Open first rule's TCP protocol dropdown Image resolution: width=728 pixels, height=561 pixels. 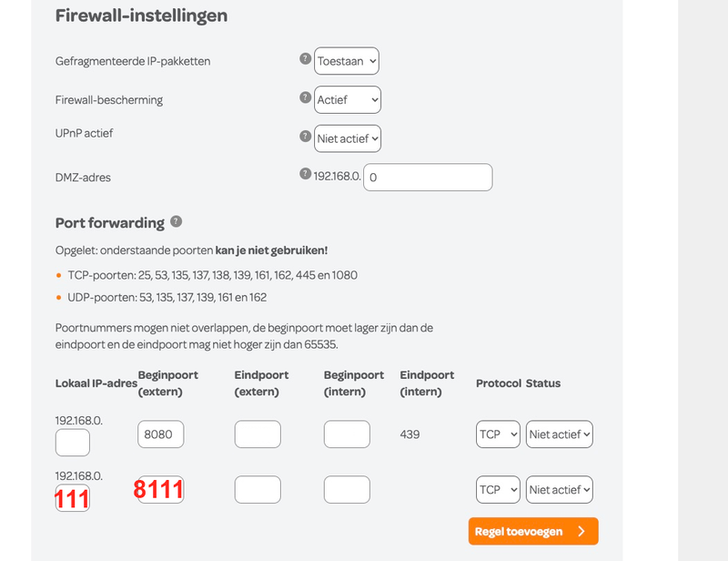coord(498,434)
